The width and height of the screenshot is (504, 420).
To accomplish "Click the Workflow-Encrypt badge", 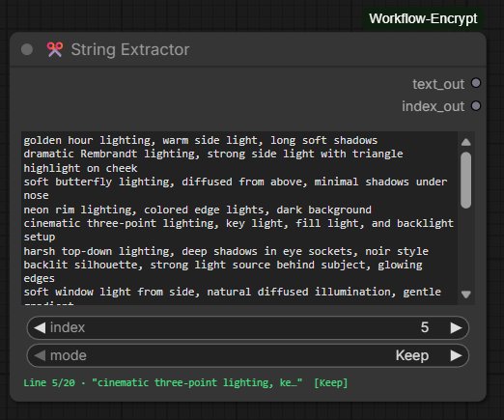I will [x=423, y=18].
